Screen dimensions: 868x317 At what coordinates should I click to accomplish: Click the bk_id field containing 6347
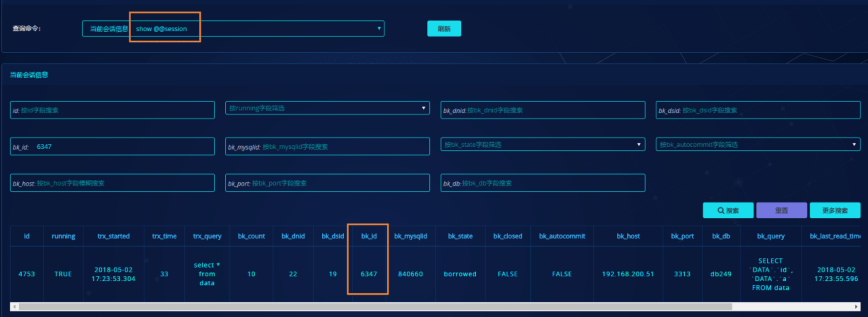pos(112,147)
